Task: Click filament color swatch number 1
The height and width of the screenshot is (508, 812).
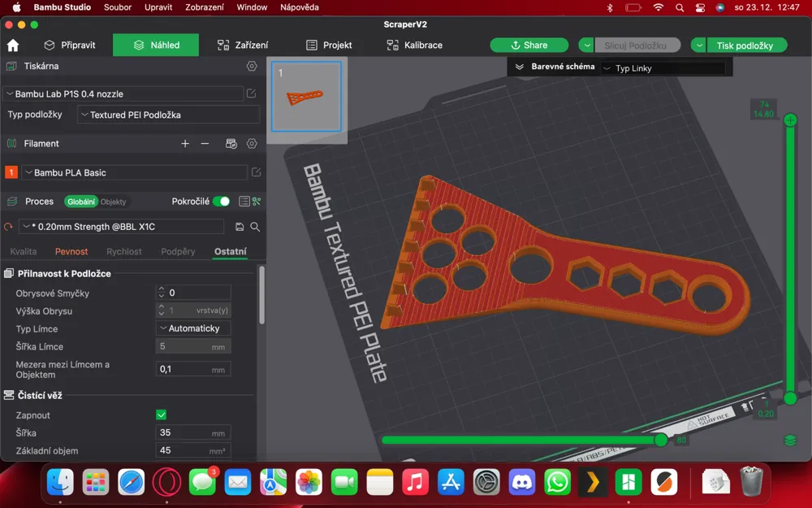Action: pyautogui.click(x=11, y=172)
